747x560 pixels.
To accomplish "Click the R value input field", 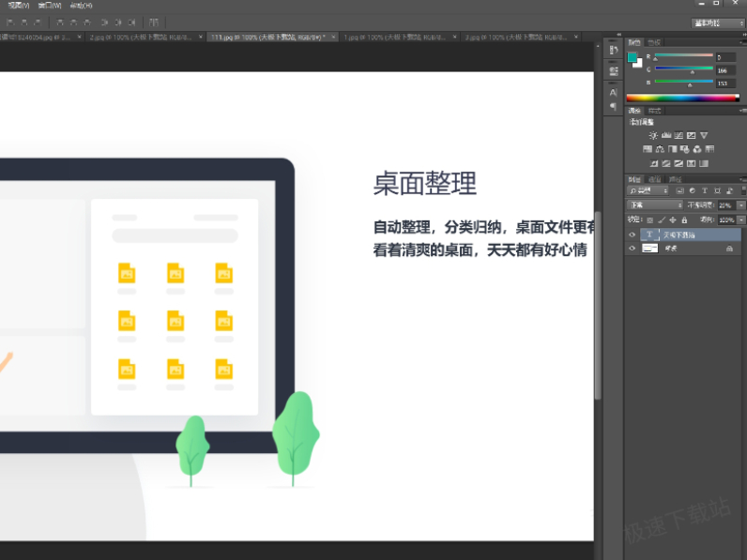I will [726, 57].
